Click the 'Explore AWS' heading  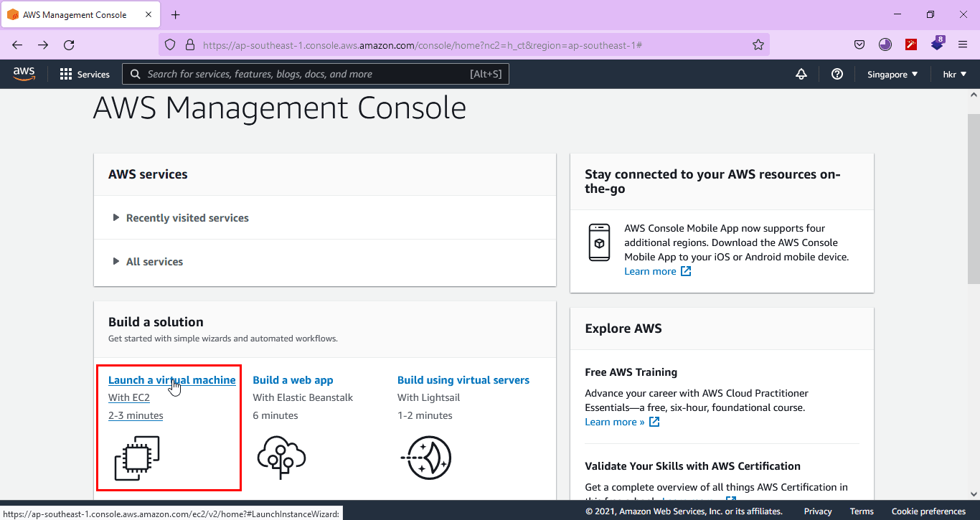(x=623, y=328)
